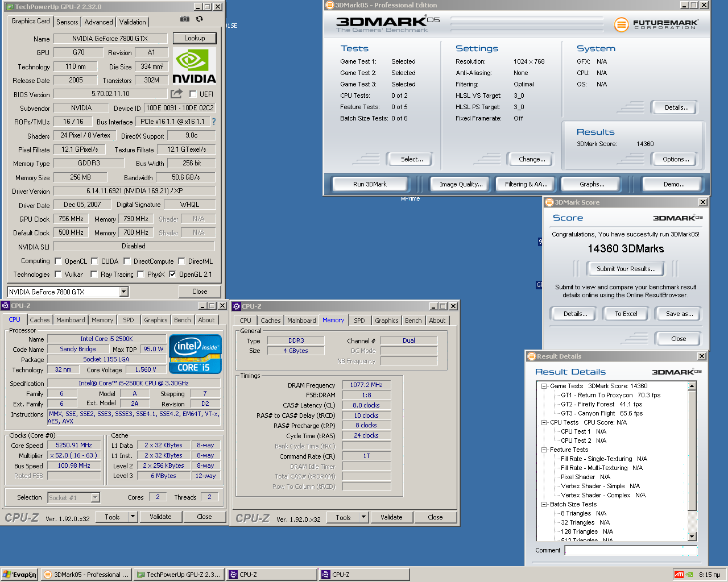
Task: Collapse the Feature Tests tree node
Action: tap(544, 450)
